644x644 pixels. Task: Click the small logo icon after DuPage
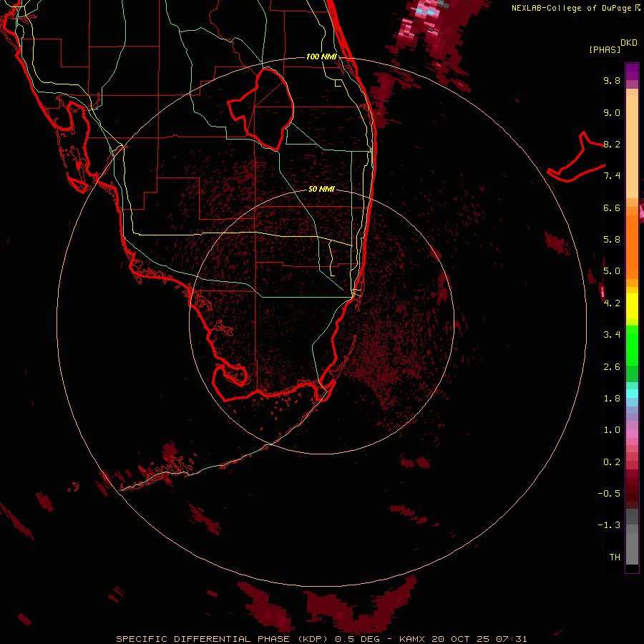pyautogui.click(x=638, y=7)
